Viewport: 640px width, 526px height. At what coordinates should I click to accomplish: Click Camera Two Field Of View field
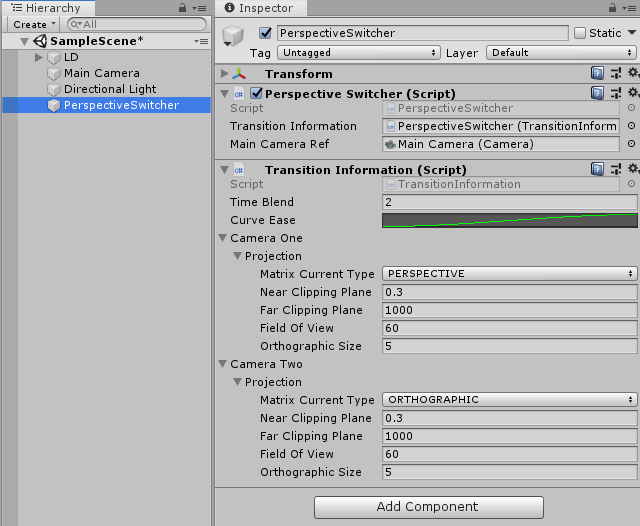tap(509, 454)
